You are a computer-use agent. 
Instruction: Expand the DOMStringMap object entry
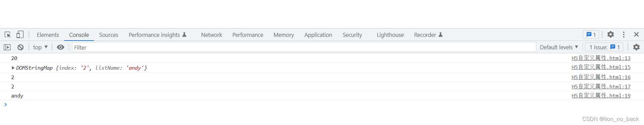click(x=13, y=68)
